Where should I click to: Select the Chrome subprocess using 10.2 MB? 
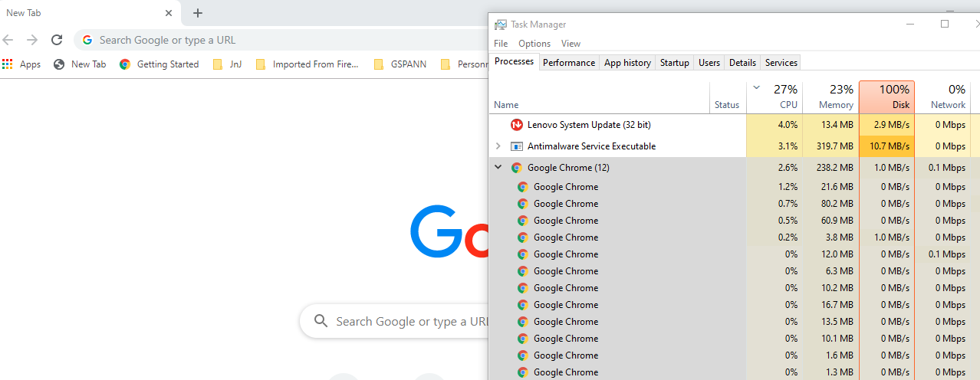(734, 288)
